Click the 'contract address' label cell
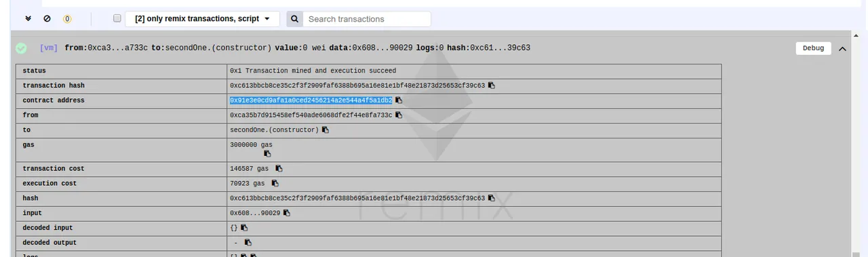Viewport: 868px width, 257px height. click(x=121, y=100)
